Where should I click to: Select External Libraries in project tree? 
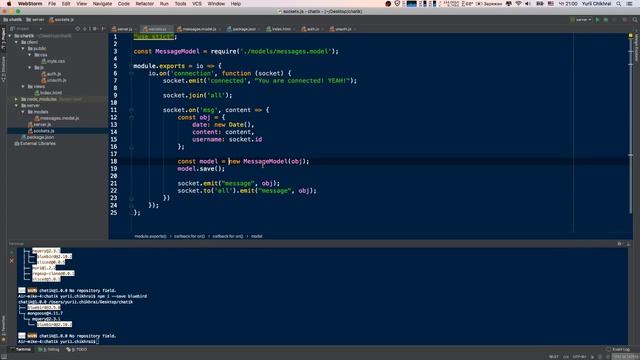(35, 144)
